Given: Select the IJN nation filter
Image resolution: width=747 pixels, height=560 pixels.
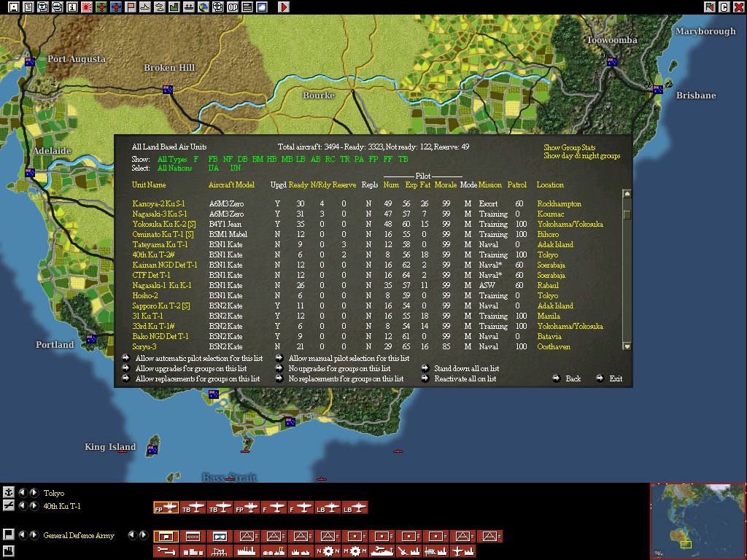Looking at the screenshot, I should pyautogui.click(x=236, y=168).
